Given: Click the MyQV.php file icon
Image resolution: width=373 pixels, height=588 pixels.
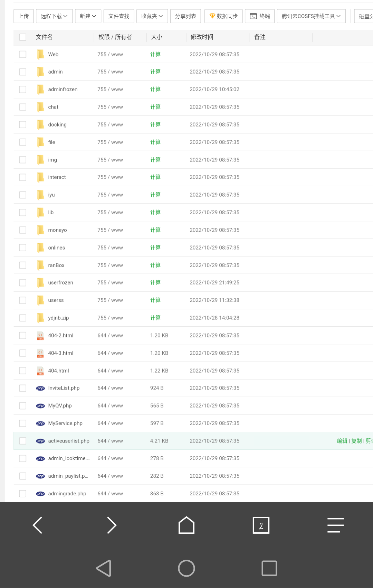Looking at the screenshot, I should pos(40,406).
